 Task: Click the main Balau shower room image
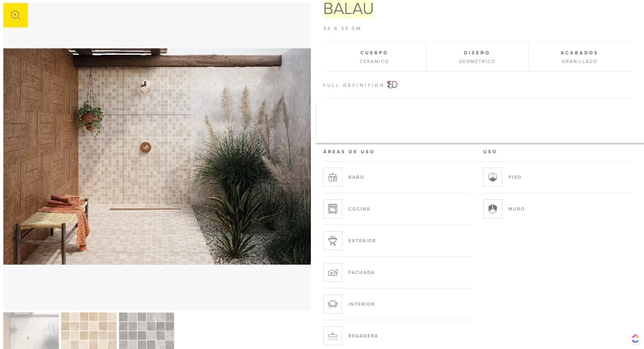click(x=157, y=157)
